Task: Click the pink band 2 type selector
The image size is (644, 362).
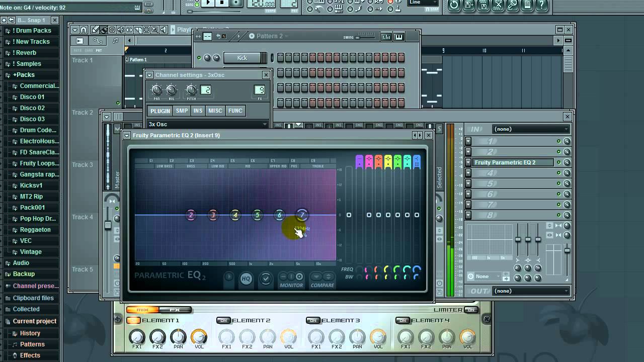Action: [369, 162]
